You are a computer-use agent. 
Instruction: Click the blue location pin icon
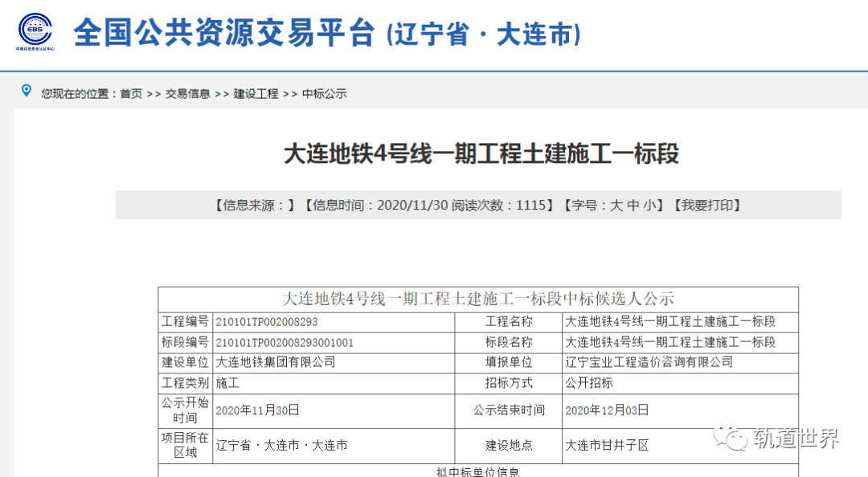(x=26, y=91)
